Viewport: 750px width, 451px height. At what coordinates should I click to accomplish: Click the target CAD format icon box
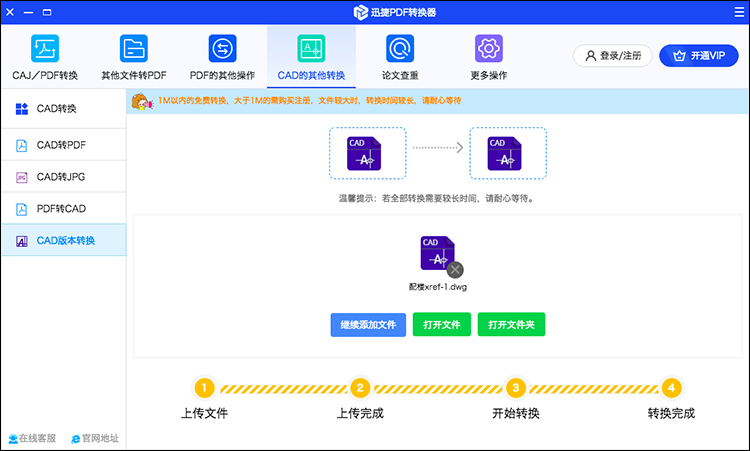508,153
